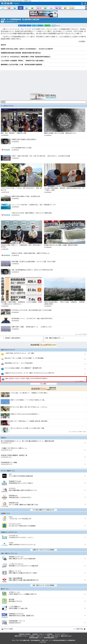Click the Tweet share button
Screen dimensions: 87x644
(40, 26)
